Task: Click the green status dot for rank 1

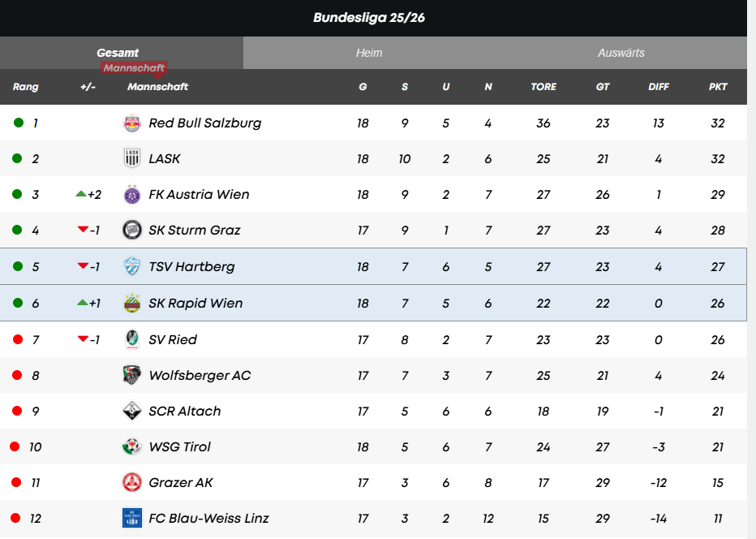Action: pyautogui.click(x=18, y=123)
